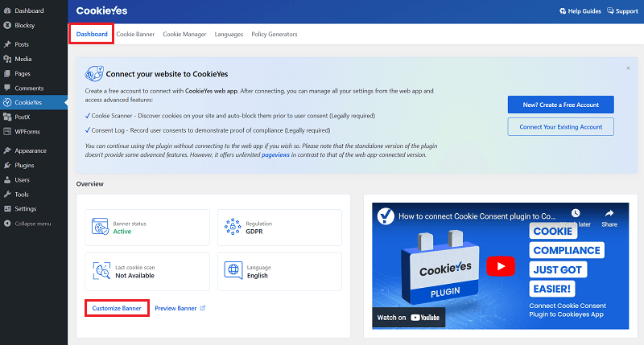Open the Cookie Banner tab
This screenshot has width=644, height=345.
(x=135, y=34)
